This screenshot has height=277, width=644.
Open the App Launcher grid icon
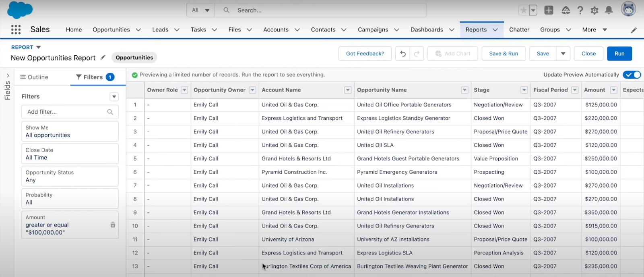(16, 29)
